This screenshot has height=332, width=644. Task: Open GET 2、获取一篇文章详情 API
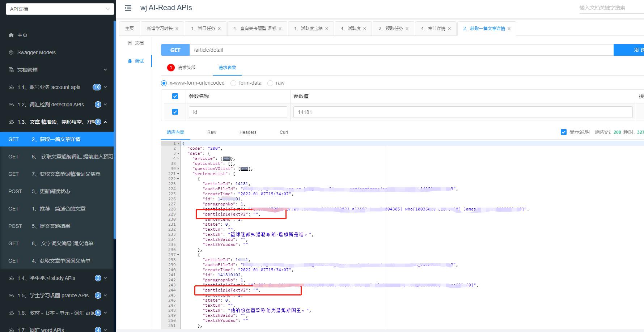point(57,139)
